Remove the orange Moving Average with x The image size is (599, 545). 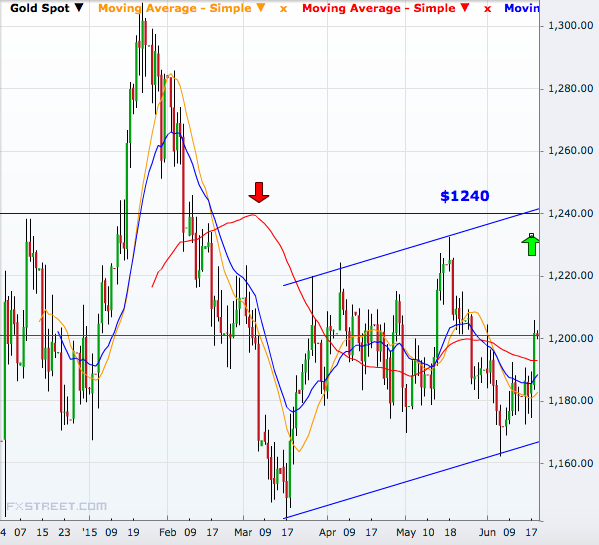283,9
